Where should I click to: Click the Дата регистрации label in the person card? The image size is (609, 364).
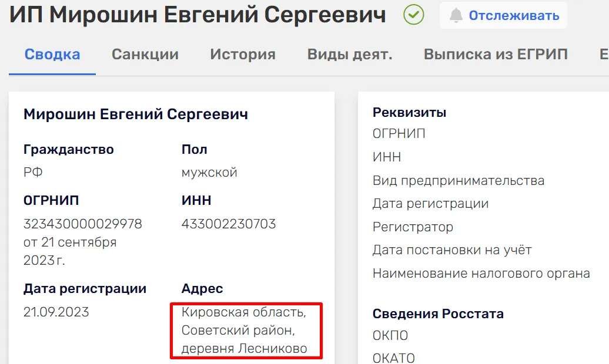coord(85,289)
